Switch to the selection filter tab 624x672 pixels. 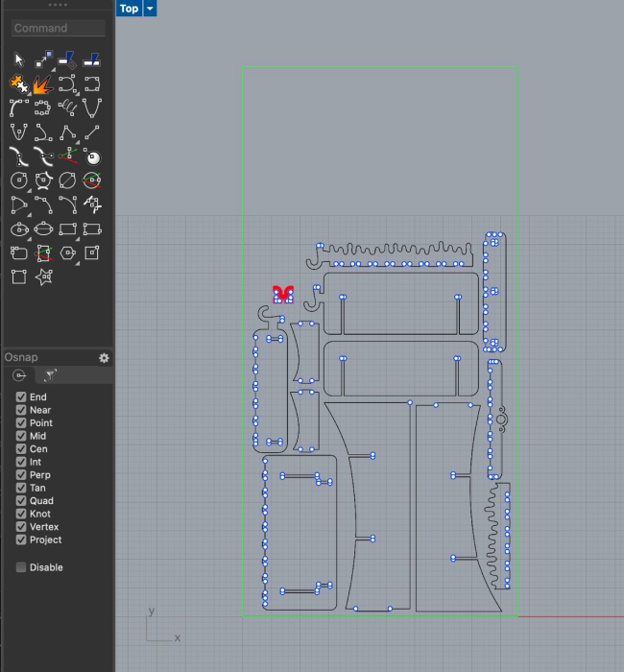click(51, 375)
